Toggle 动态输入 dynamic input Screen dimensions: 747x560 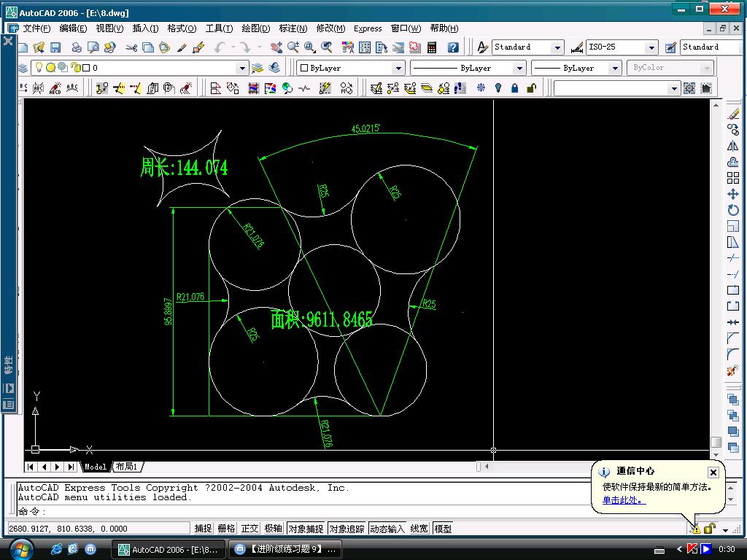pyautogui.click(x=387, y=529)
